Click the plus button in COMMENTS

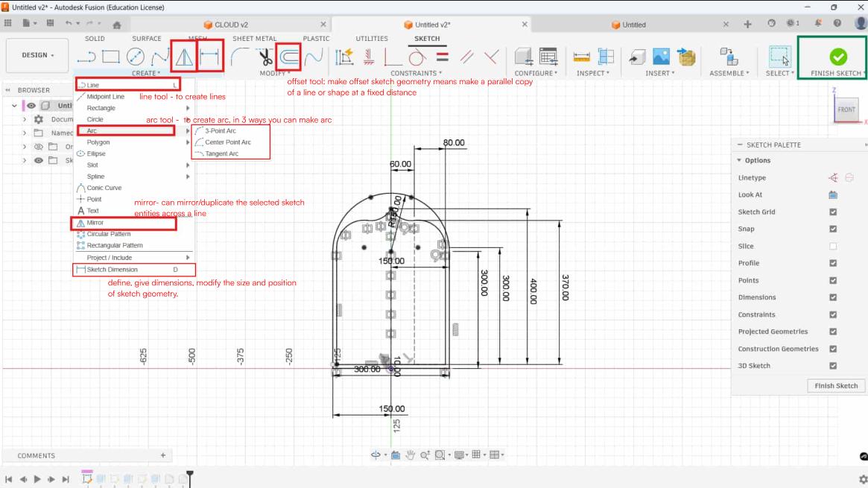pyautogui.click(x=162, y=455)
